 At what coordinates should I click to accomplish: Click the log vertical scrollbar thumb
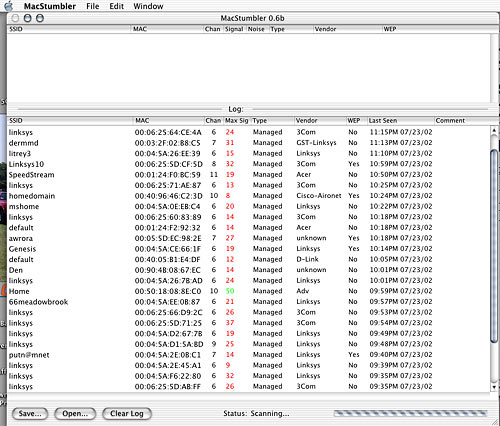[x=494, y=245]
